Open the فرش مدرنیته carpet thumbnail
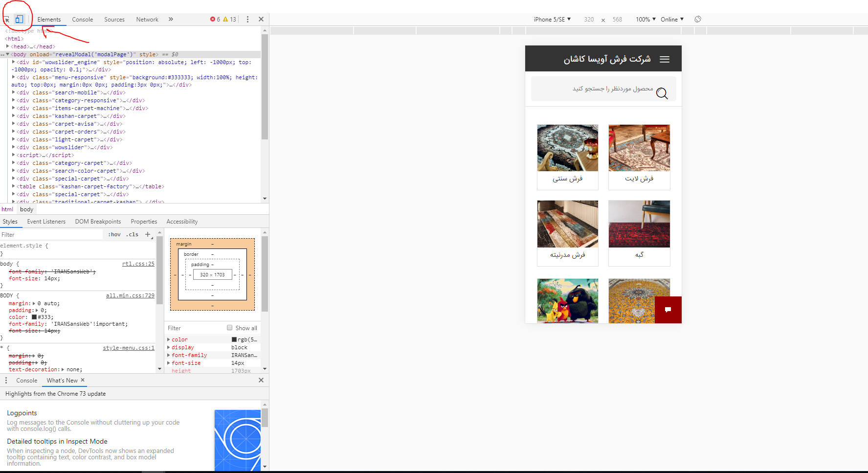868x473 pixels. coord(568,224)
